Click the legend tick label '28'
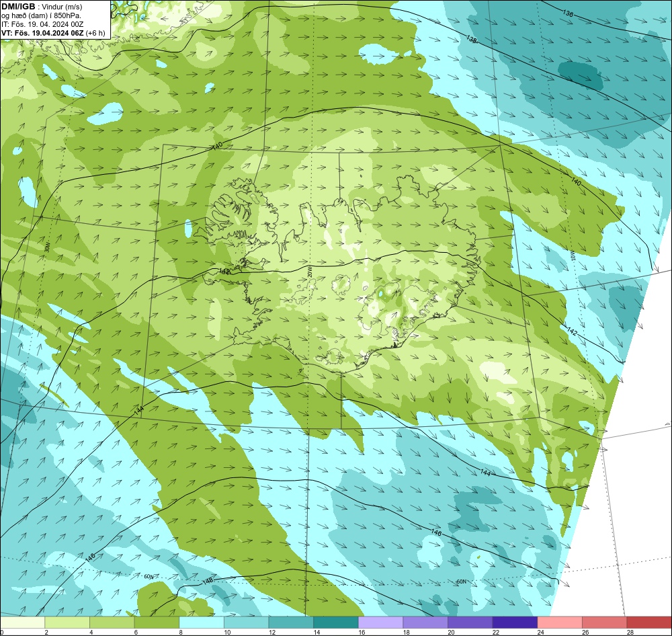The width and height of the screenshot is (672, 636). coord(630,632)
